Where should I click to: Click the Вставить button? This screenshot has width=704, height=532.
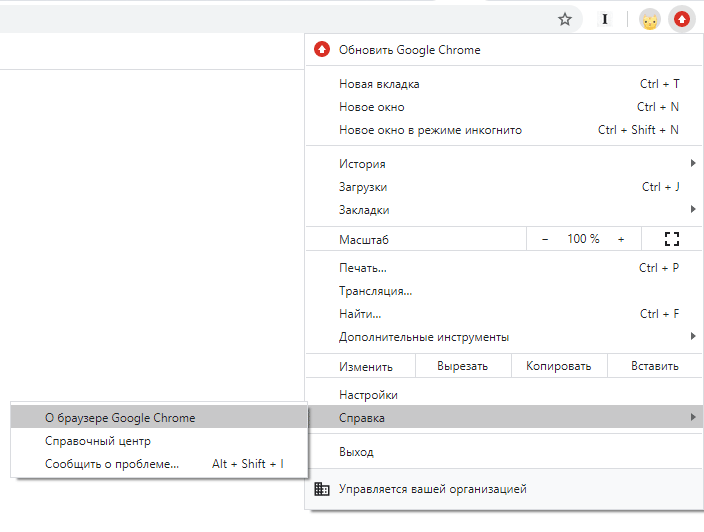point(655,366)
